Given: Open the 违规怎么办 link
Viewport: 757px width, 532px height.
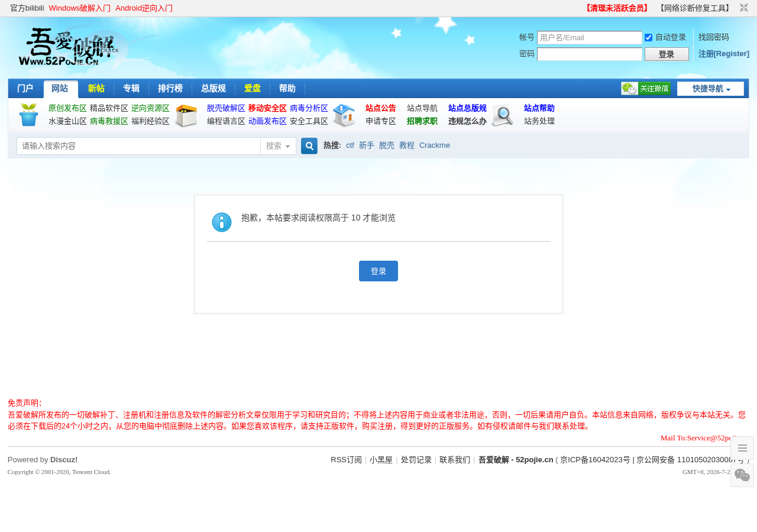Looking at the screenshot, I should click(467, 121).
